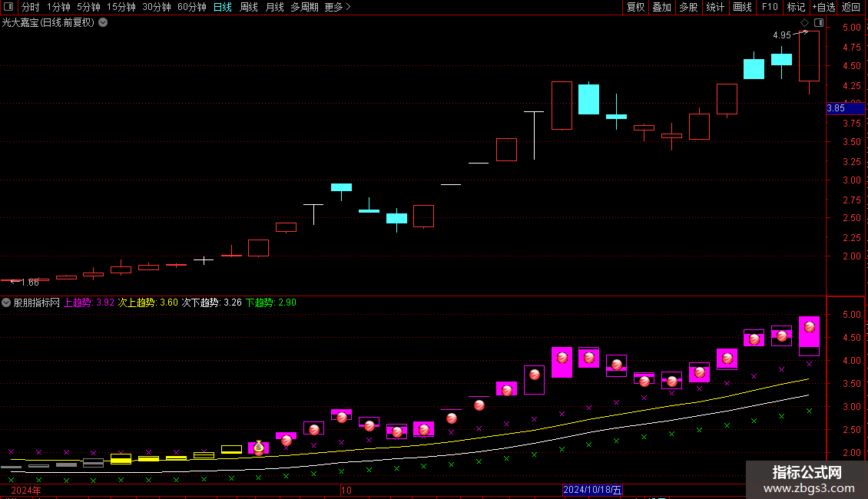The image size is (868, 499).
Task: Click the 10 month label on the time axis
Action: [346, 490]
